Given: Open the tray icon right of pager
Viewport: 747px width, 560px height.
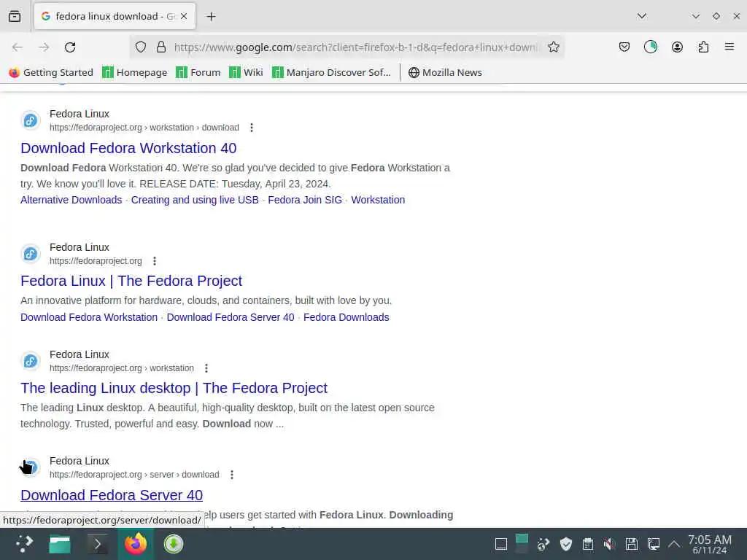Looking at the screenshot, I should (543, 544).
